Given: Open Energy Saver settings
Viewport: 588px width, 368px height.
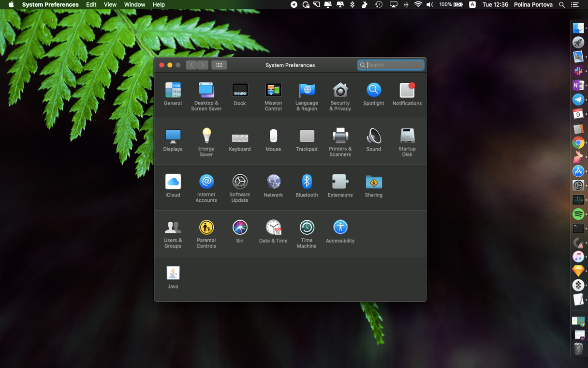Looking at the screenshot, I should tap(206, 142).
